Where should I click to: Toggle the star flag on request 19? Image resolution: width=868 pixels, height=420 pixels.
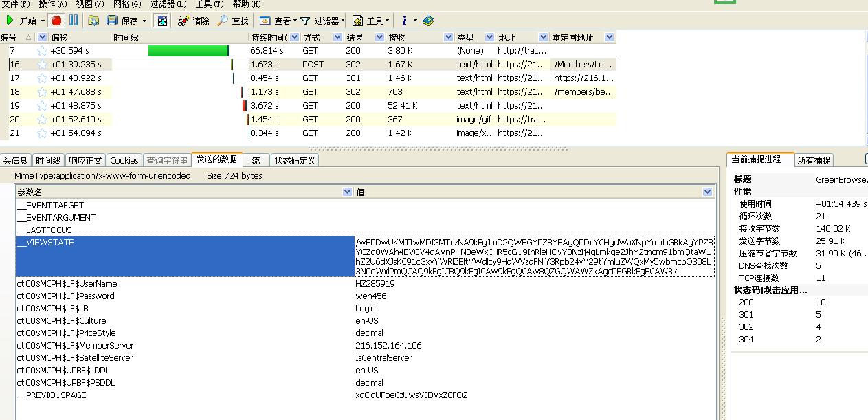tap(42, 106)
